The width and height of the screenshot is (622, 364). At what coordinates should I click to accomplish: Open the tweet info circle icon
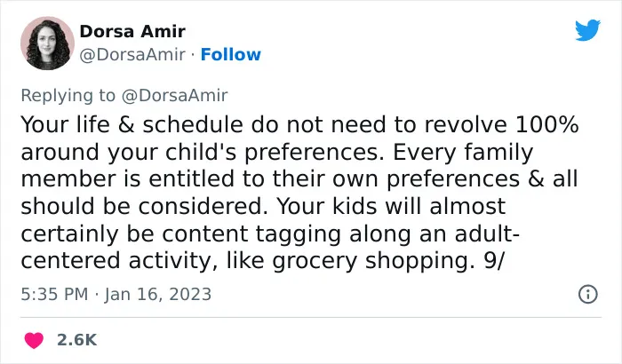tap(588, 294)
